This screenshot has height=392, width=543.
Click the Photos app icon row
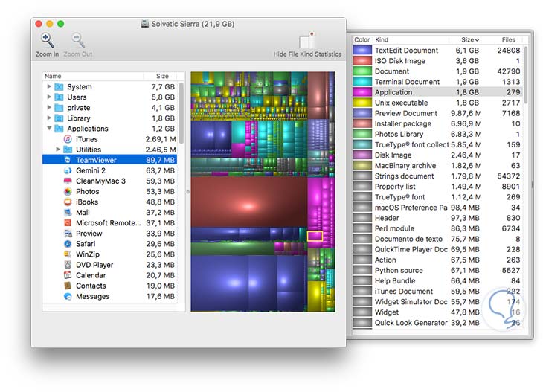click(x=68, y=191)
